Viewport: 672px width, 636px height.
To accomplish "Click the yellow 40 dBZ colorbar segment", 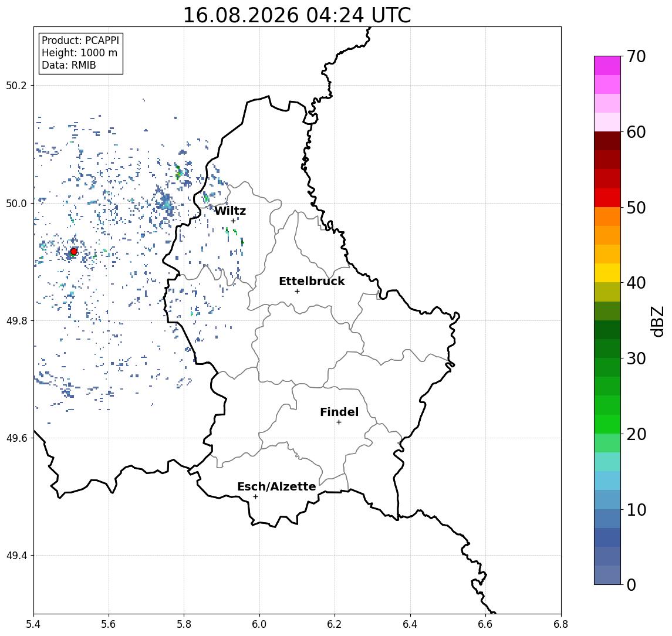I will [607, 273].
